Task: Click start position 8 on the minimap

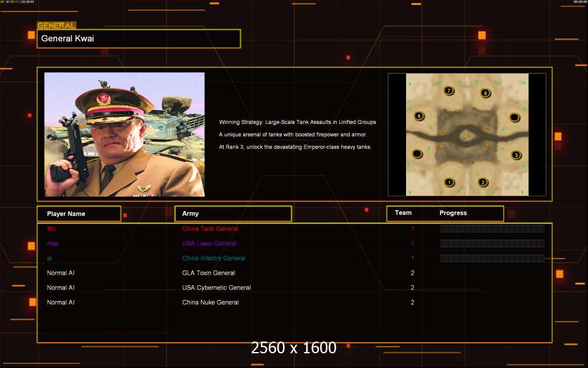Action: pyautogui.click(x=485, y=93)
